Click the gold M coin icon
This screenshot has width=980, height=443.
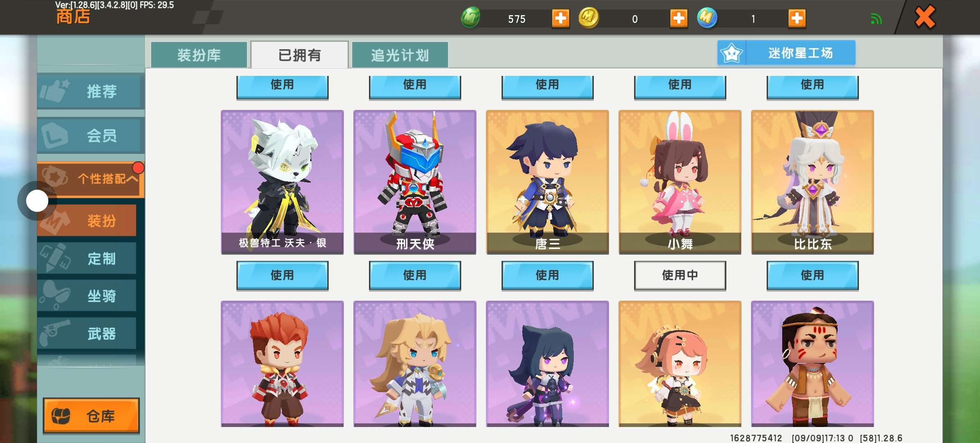click(588, 18)
